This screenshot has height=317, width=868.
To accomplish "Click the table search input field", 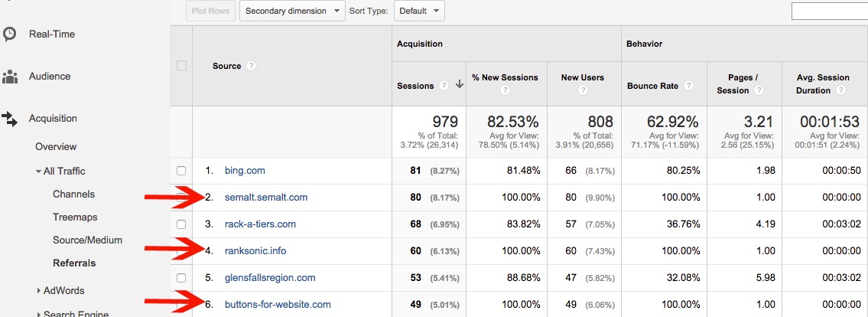I will point(829,11).
